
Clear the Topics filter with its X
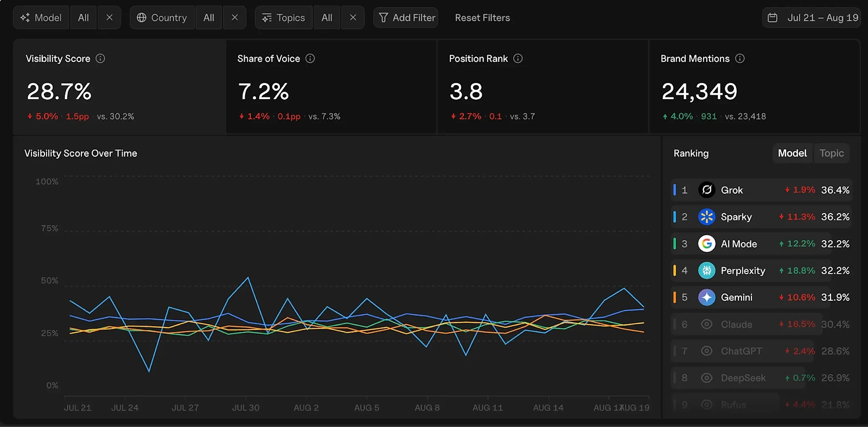(x=353, y=18)
